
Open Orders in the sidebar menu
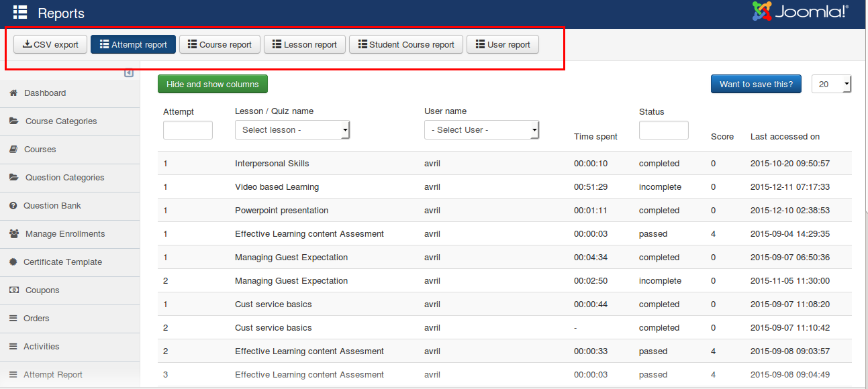pos(36,319)
